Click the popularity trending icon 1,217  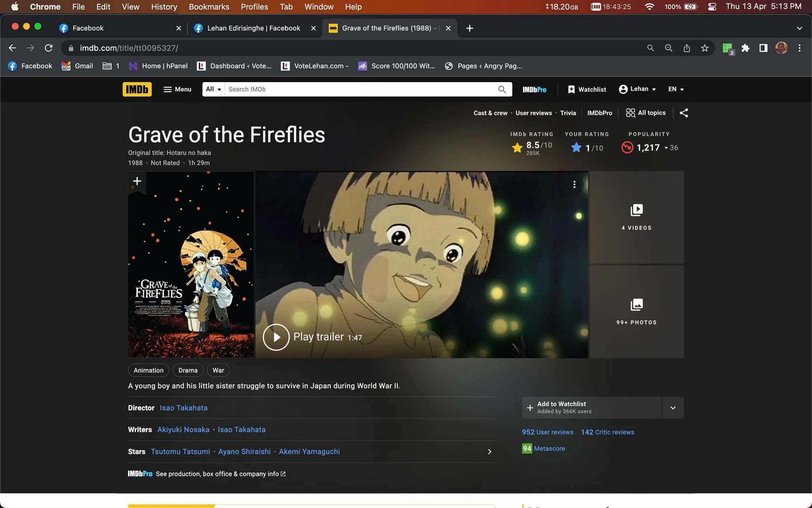[x=627, y=148]
